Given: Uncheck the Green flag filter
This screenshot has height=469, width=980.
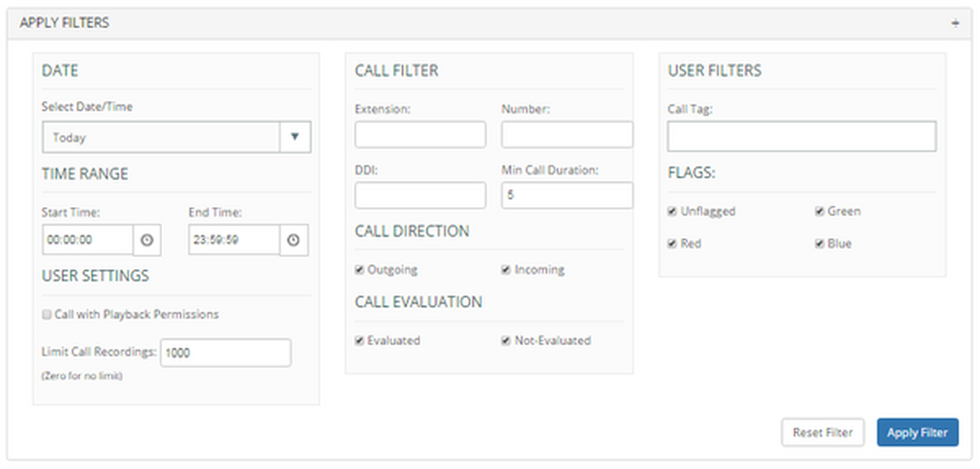Looking at the screenshot, I should pos(819,211).
